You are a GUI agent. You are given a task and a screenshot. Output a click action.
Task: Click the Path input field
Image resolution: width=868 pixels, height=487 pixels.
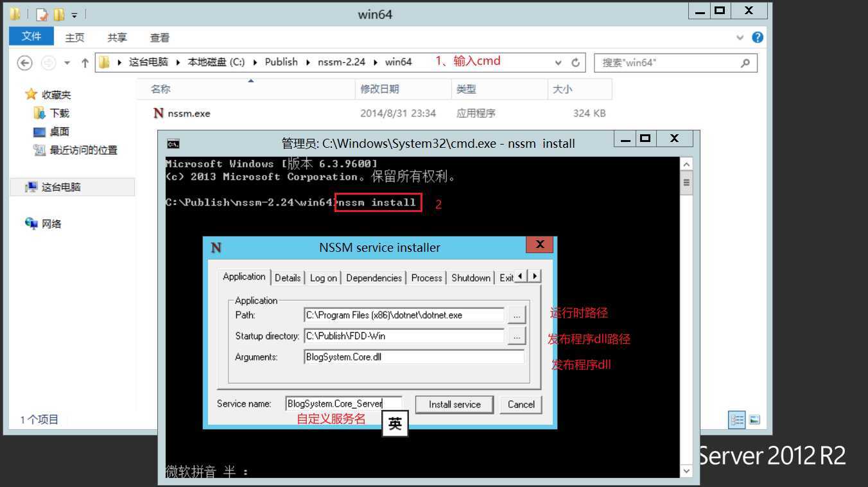404,315
